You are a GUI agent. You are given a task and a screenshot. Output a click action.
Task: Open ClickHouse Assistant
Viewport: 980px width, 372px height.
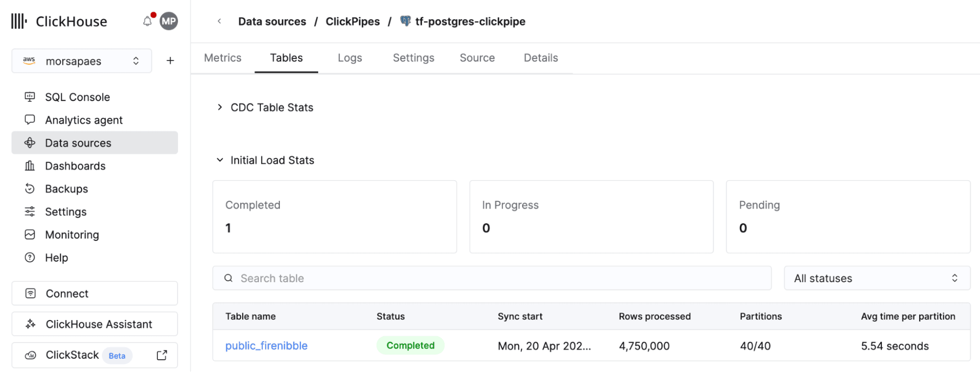95,324
